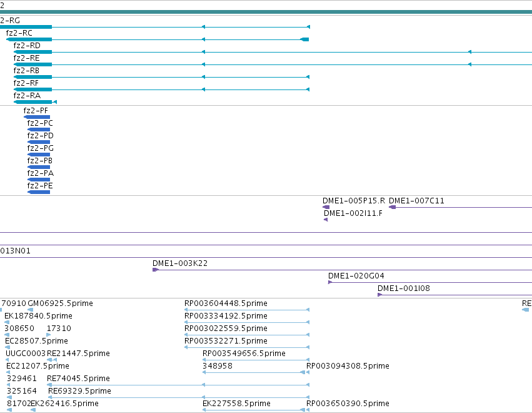Screen dimensions: 532x413
Task: Click the RP003604448.5prime EST label
Action: coord(226,303)
